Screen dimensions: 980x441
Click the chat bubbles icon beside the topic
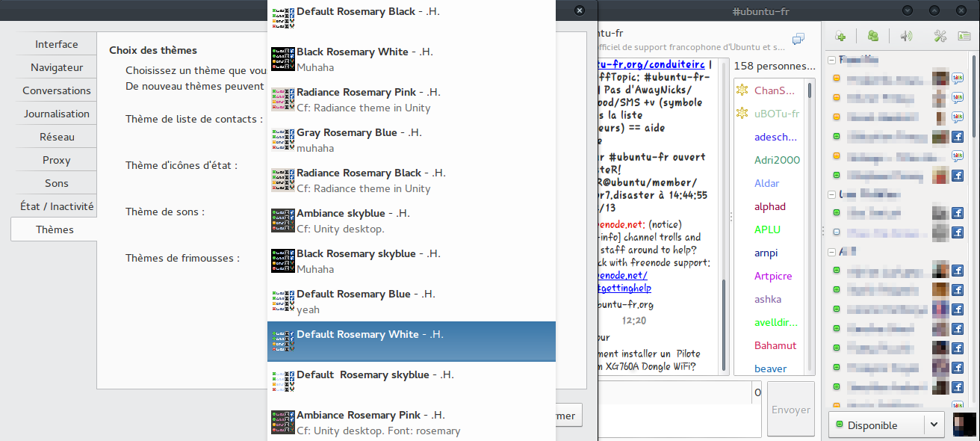[798, 39]
